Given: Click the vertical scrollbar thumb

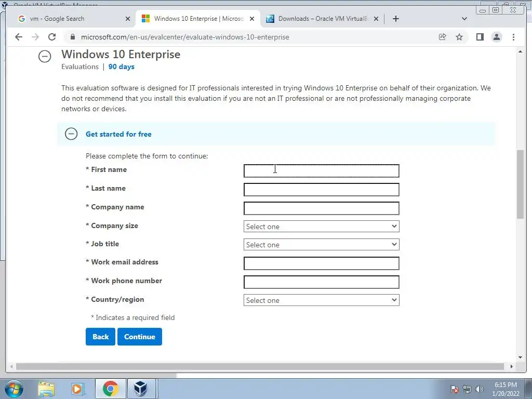Looking at the screenshot, I should coord(521,184).
